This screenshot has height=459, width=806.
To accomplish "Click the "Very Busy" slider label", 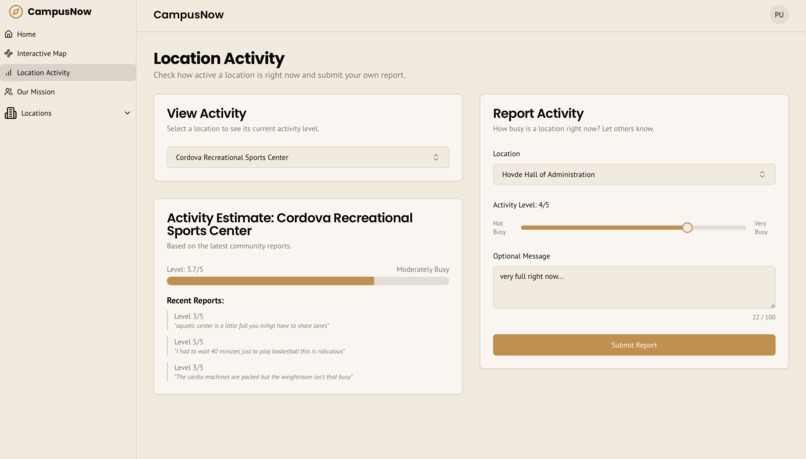I will coord(761,228).
